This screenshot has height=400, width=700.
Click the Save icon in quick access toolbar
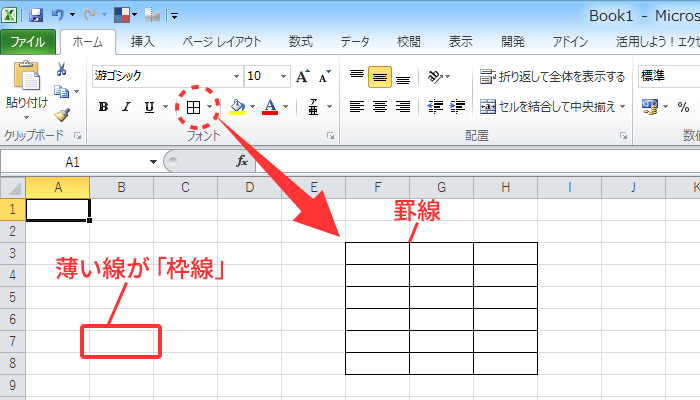[x=36, y=15]
